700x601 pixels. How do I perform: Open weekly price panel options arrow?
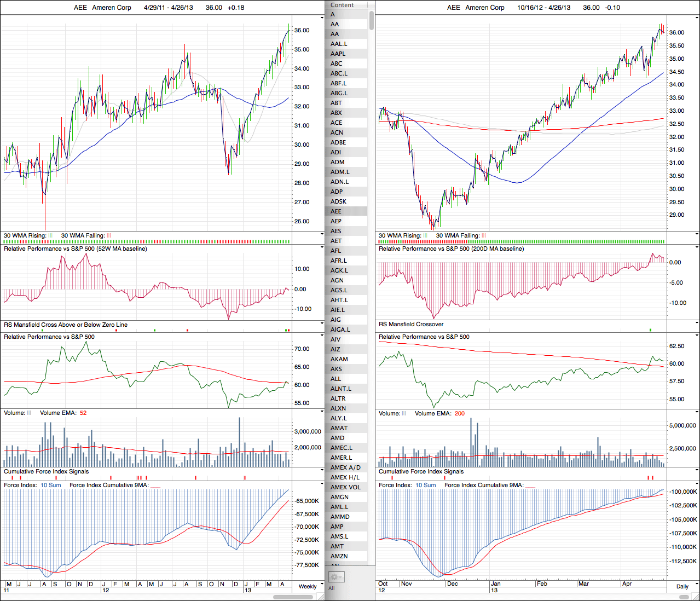[322, 17]
